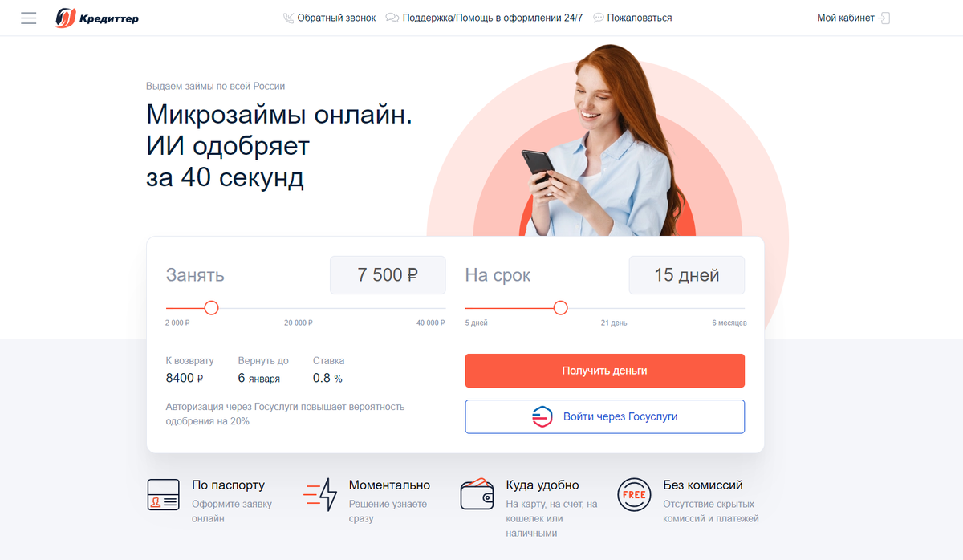
Task: Click the Пожаловаться speech bubble icon
Action: point(598,18)
